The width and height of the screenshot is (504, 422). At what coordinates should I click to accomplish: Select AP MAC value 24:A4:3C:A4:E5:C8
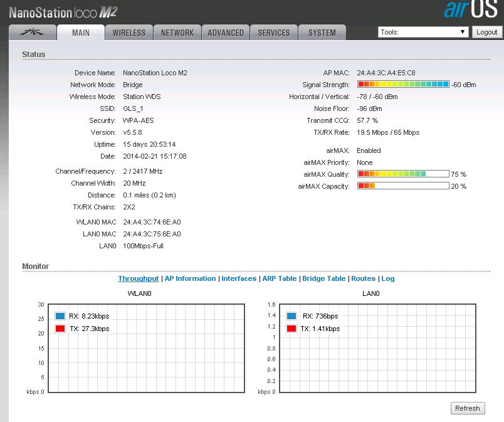[x=386, y=73]
